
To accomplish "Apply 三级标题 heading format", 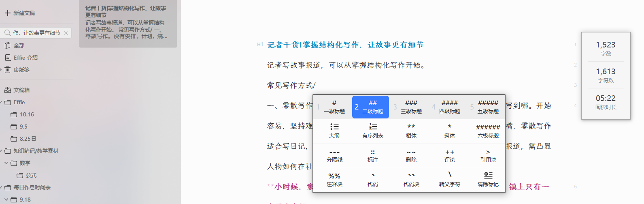I will (x=411, y=107).
